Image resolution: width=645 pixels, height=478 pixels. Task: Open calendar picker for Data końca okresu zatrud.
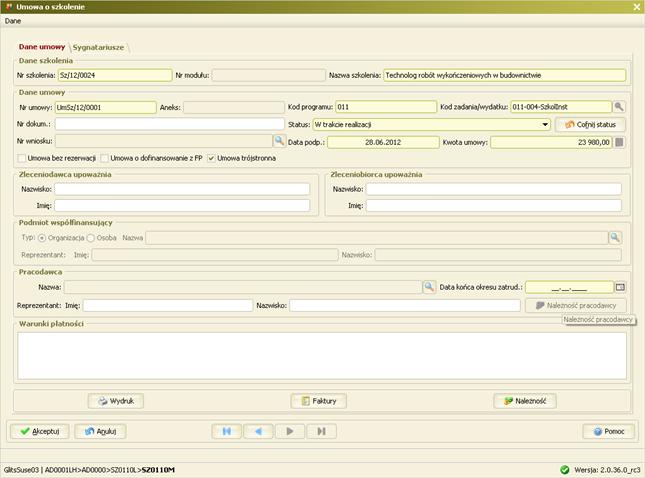pos(620,287)
